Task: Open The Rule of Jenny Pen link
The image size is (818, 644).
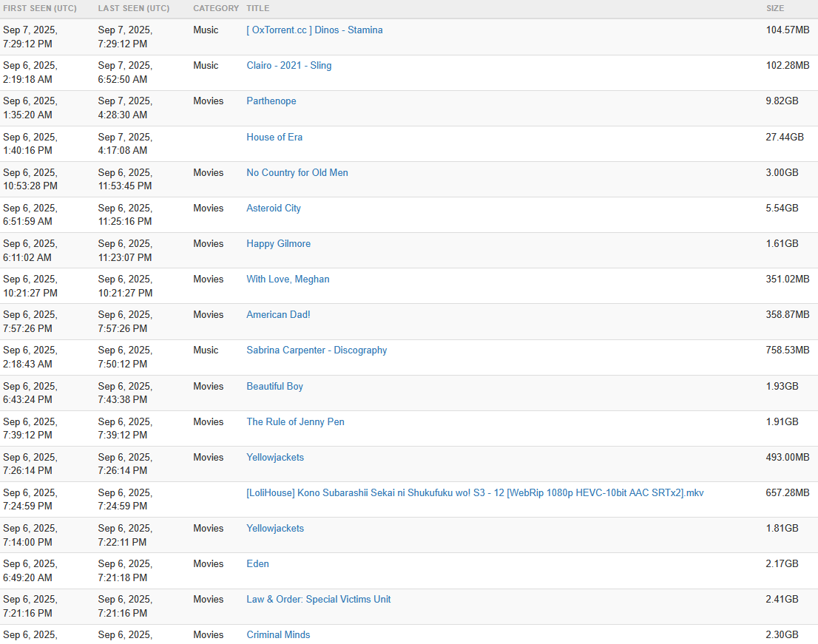Action: 295,422
